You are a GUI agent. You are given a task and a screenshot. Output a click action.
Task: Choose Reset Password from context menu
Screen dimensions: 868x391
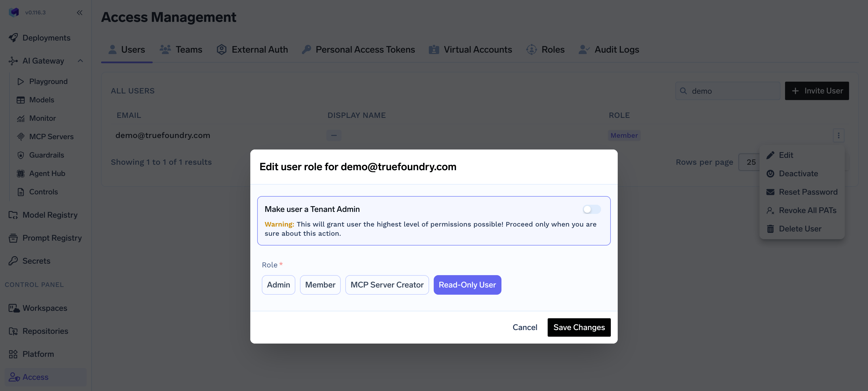click(x=808, y=192)
